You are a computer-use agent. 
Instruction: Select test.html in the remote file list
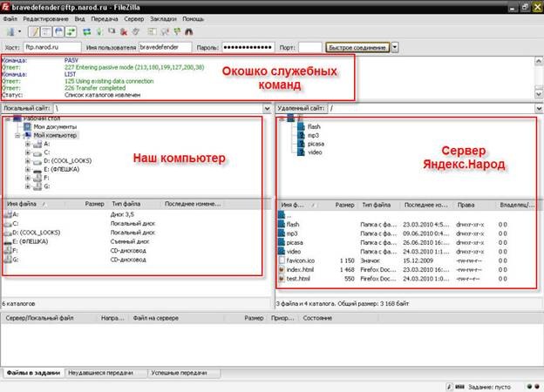298,279
